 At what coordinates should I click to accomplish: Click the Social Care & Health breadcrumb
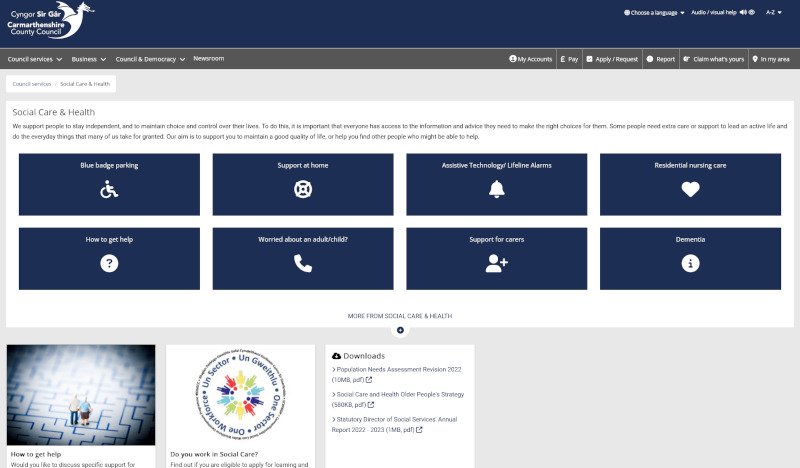(85, 84)
